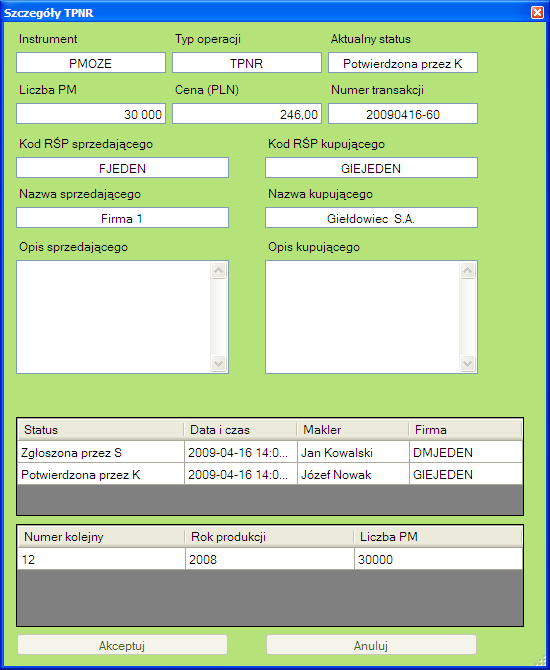
Task: Click down arrow in Opis kupującego scrollbar
Action: (x=468, y=363)
